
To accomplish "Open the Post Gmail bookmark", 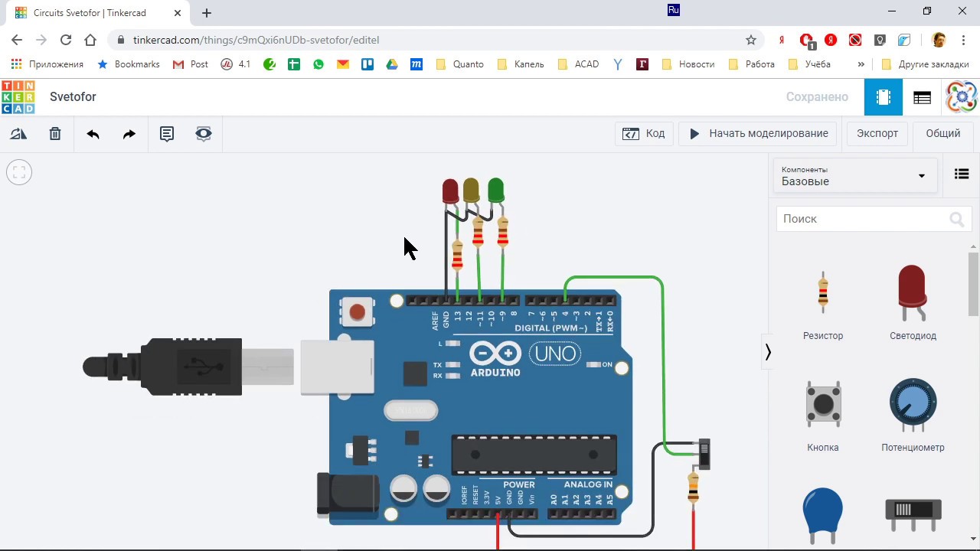I will coord(191,64).
